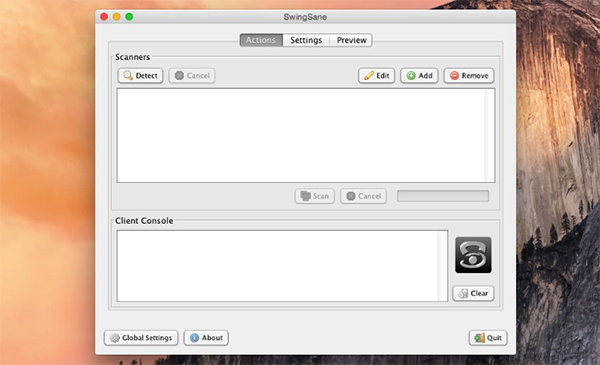This screenshot has width=600, height=365.
Task: Maximize the SwingSane window with green button
Action: click(129, 17)
